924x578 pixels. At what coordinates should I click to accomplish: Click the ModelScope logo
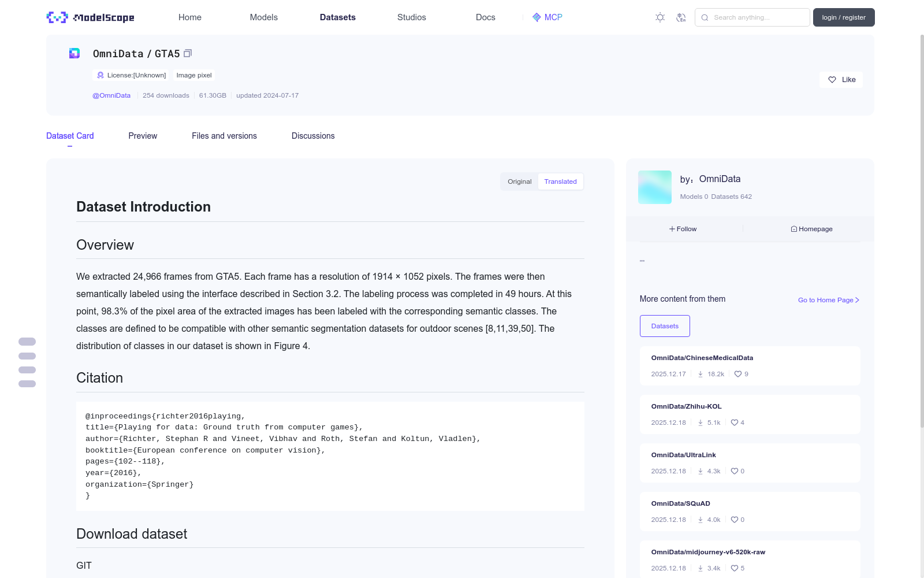pos(91,17)
